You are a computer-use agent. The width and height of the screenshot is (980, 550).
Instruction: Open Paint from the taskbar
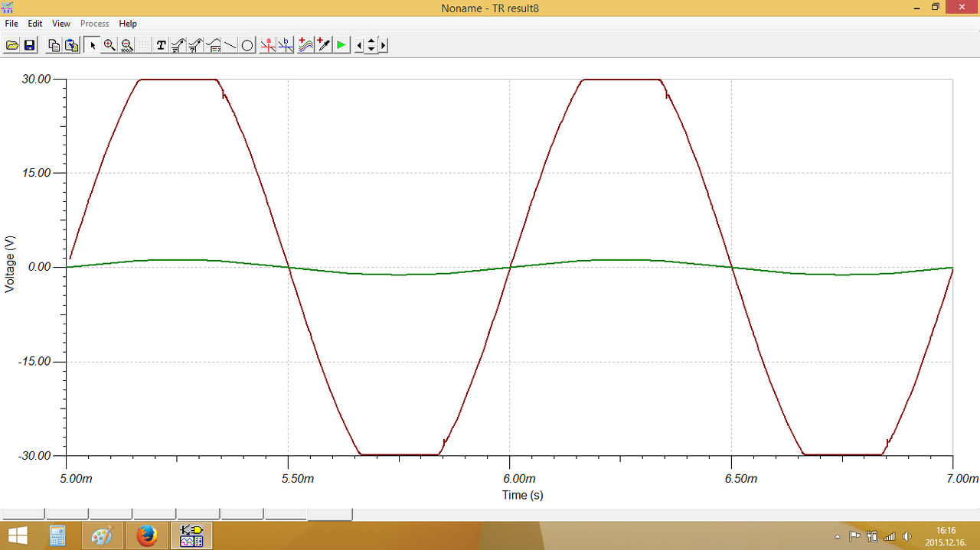click(102, 535)
